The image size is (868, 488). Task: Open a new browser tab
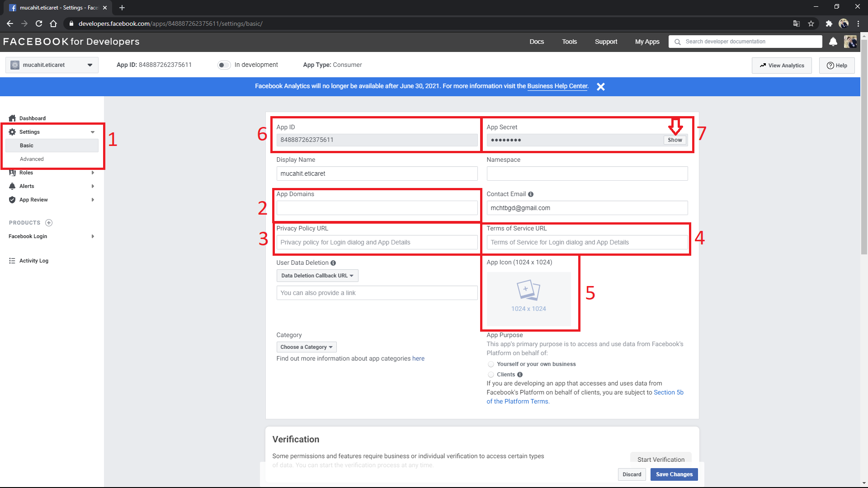pyautogui.click(x=122, y=8)
